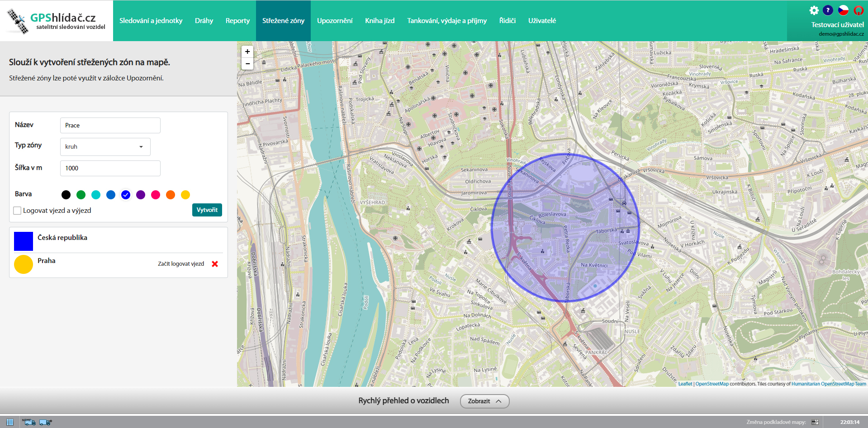The image size is (868, 428).
Task: Click the demo@gpshlidac.cz email text
Action: 841,34
